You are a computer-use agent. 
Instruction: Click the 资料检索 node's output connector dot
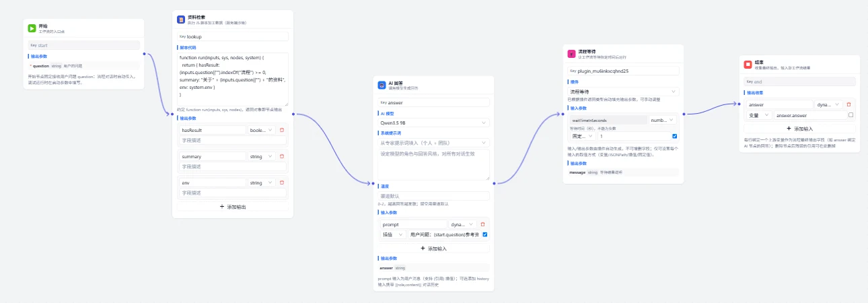[294, 114]
